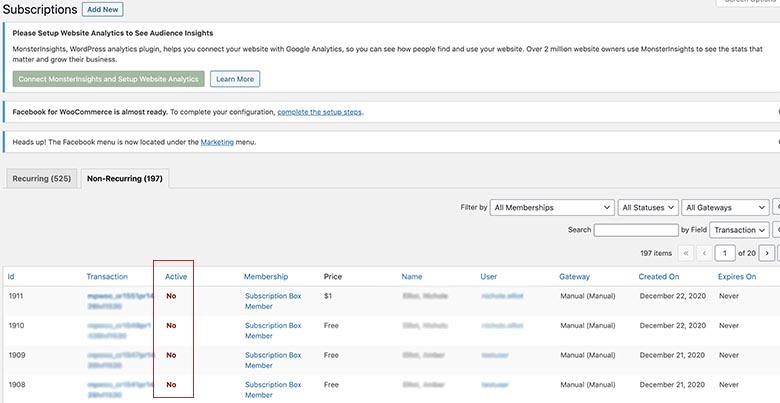Open the All Gateways filter dropdown
The height and width of the screenshot is (403, 780).
(x=725, y=207)
